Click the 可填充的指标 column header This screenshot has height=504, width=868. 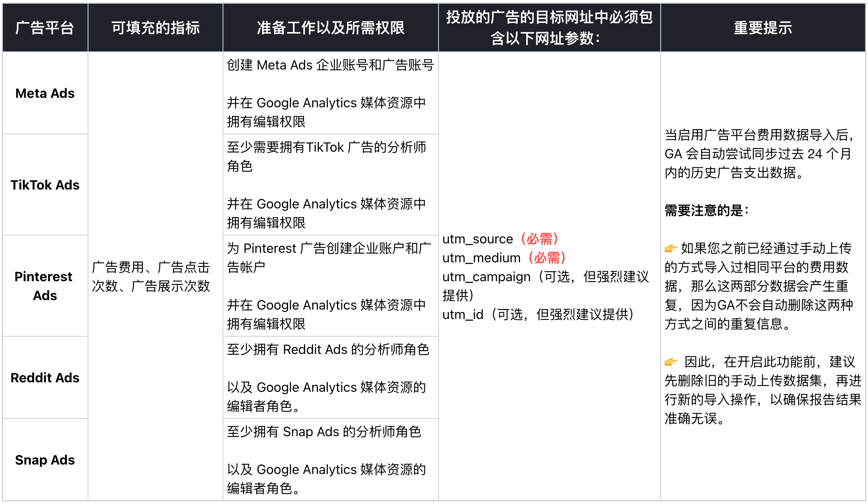(x=155, y=27)
